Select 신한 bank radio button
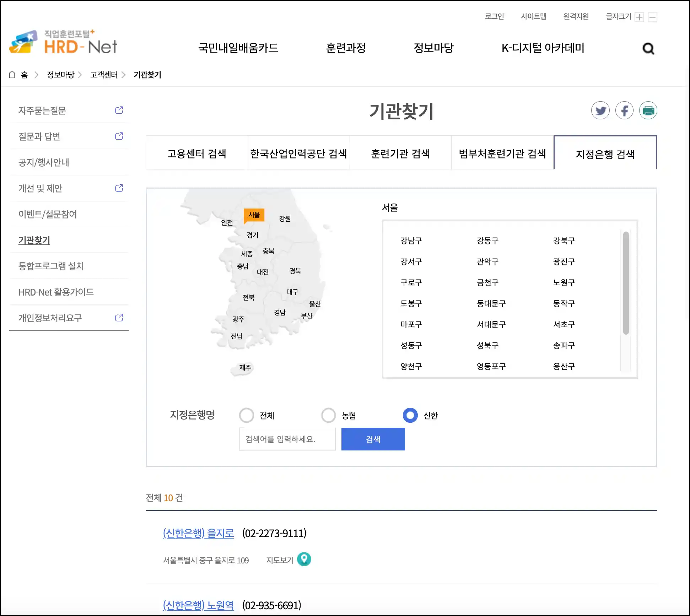The width and height of the screenshot is (690, 616). point(410,415)
